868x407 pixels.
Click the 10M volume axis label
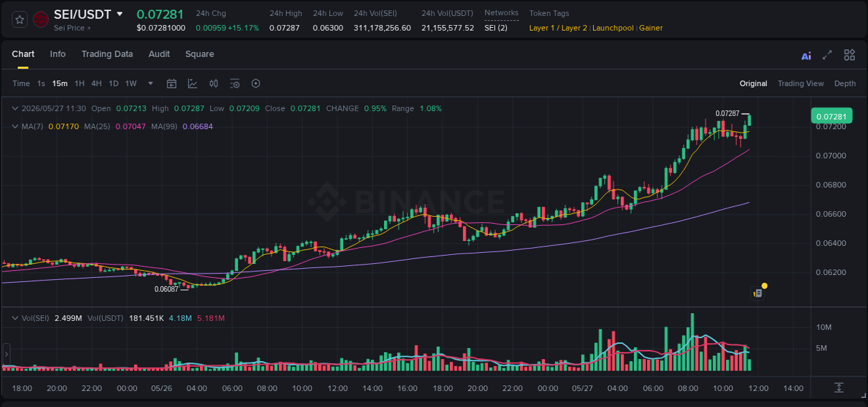pyautogui.click(x=824, y=327)
